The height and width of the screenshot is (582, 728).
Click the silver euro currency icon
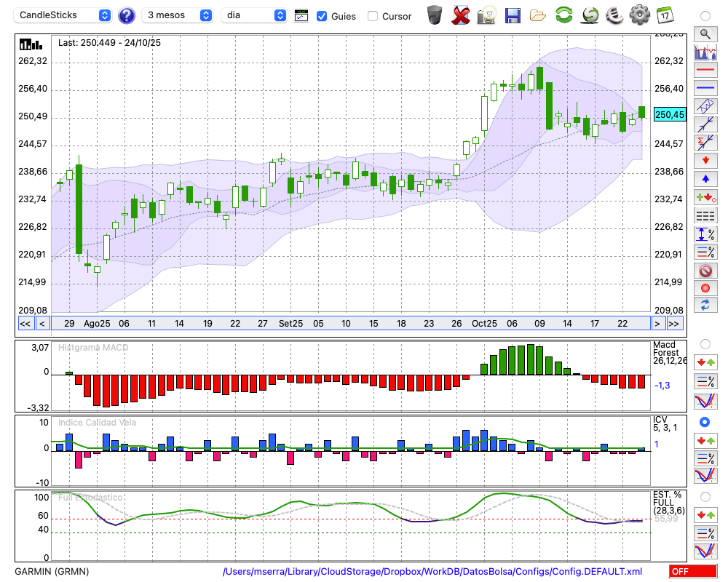[614, 15]
